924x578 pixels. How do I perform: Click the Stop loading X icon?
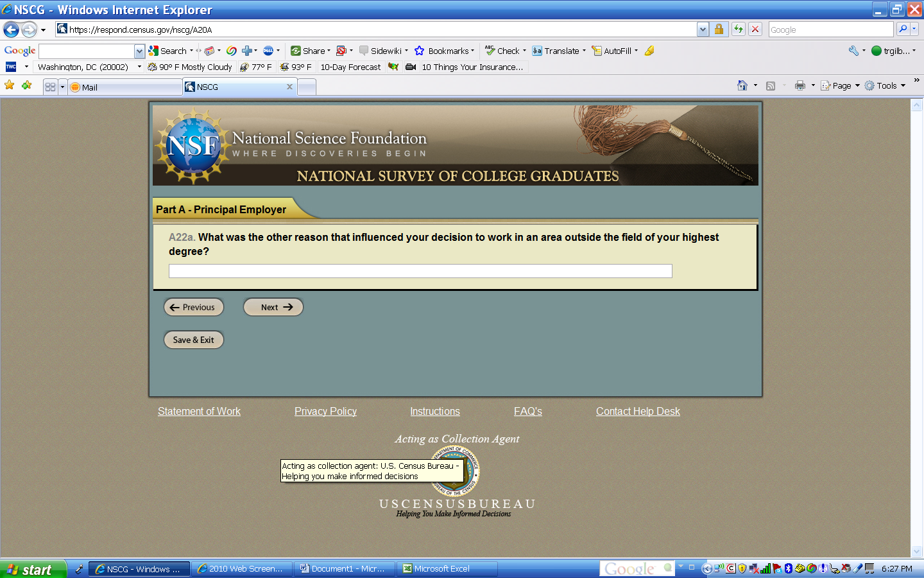pos(755,29)
